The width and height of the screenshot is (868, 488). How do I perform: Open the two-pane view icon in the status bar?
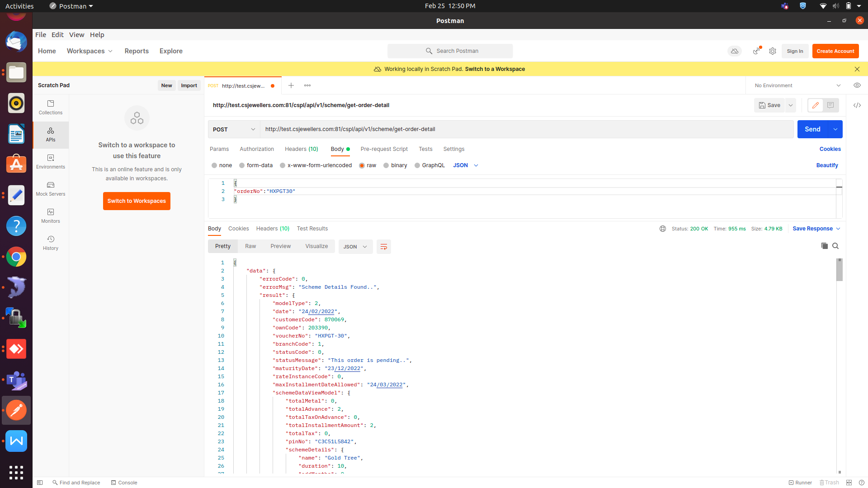849,483
